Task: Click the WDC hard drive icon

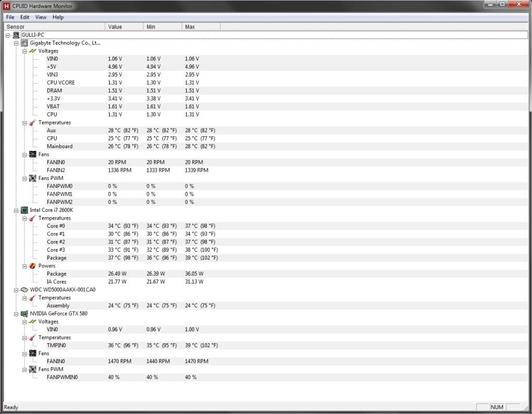Action: tap(24, 290)
